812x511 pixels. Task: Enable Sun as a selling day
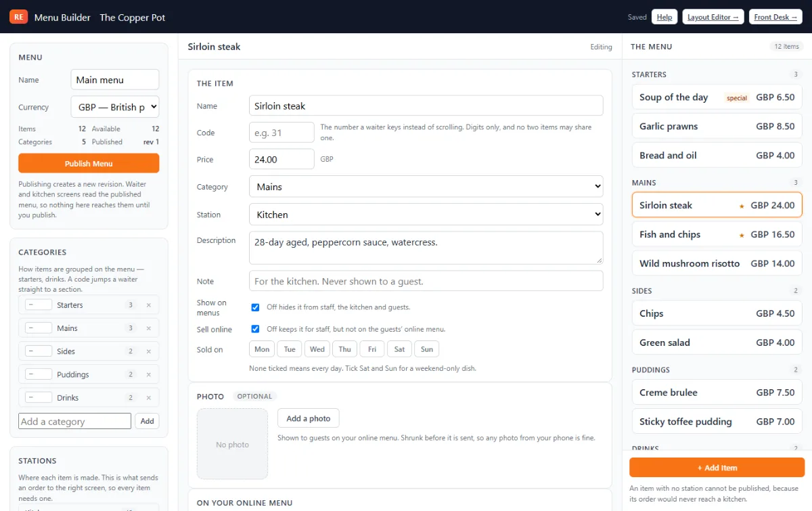point(427,349)
